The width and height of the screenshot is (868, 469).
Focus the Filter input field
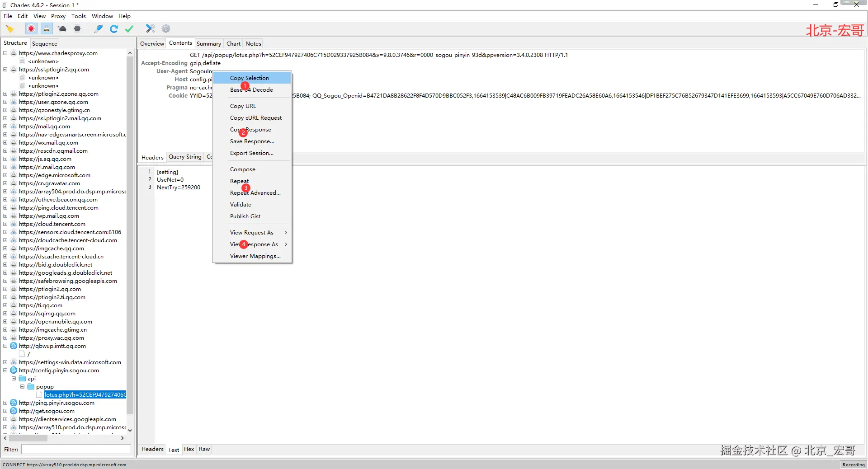click(76, 450)
